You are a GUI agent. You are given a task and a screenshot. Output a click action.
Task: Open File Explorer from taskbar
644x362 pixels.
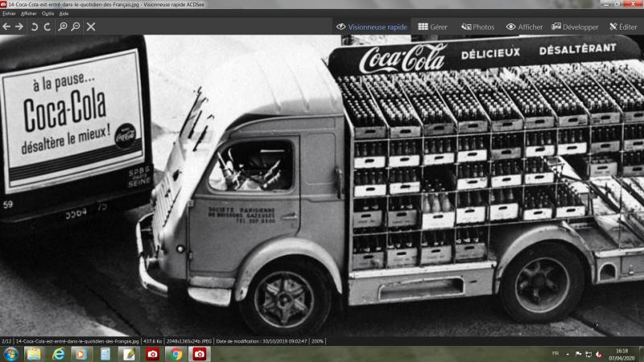coord(34,354)
